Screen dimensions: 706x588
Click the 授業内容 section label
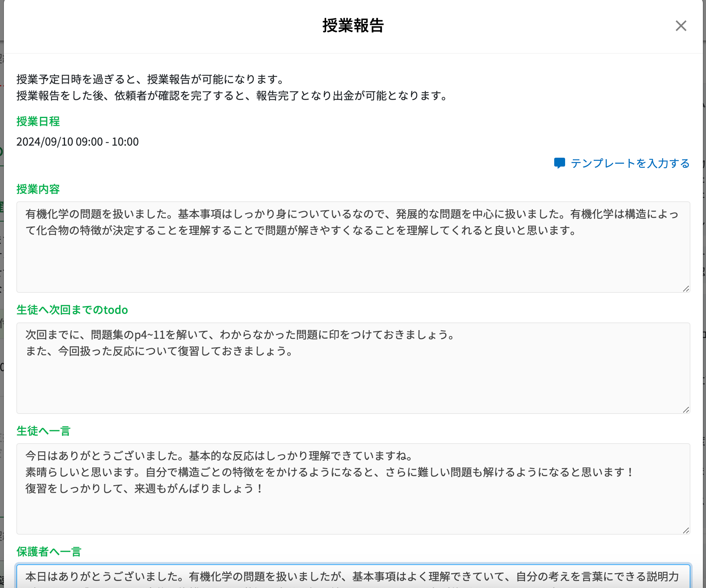pos(38,189)
